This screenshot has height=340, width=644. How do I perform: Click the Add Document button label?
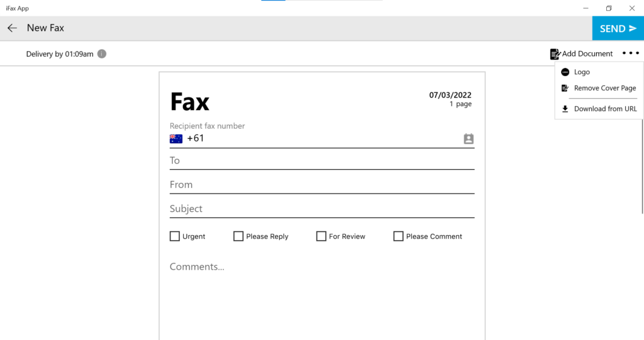click(587, 54)
